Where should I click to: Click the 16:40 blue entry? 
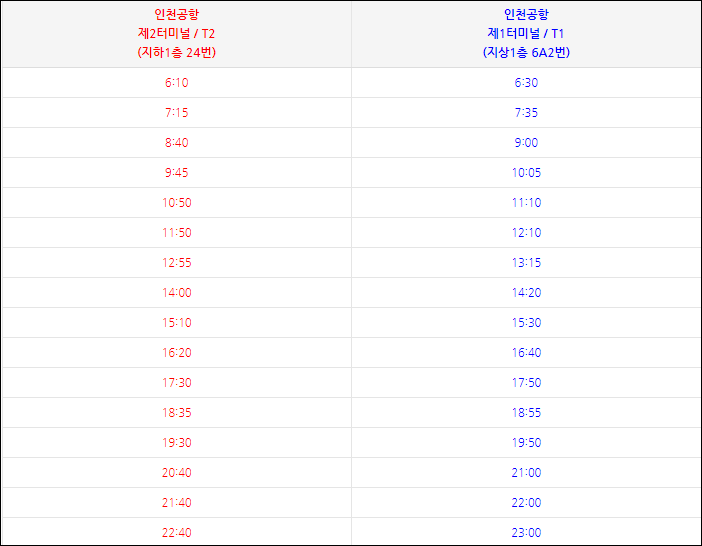pyautogui.click(x=526, y=353)
